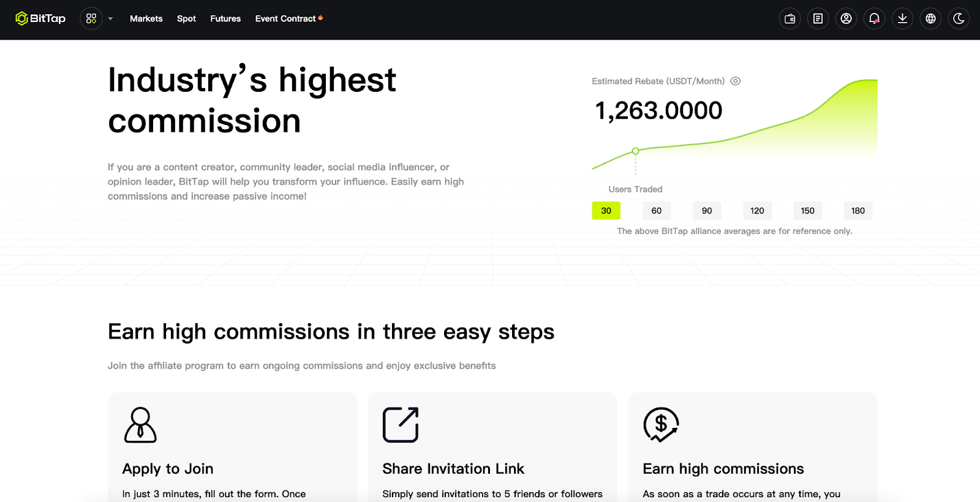
Task: Click the download app icon
Action: pyautogui.click(x=903, y=18)
